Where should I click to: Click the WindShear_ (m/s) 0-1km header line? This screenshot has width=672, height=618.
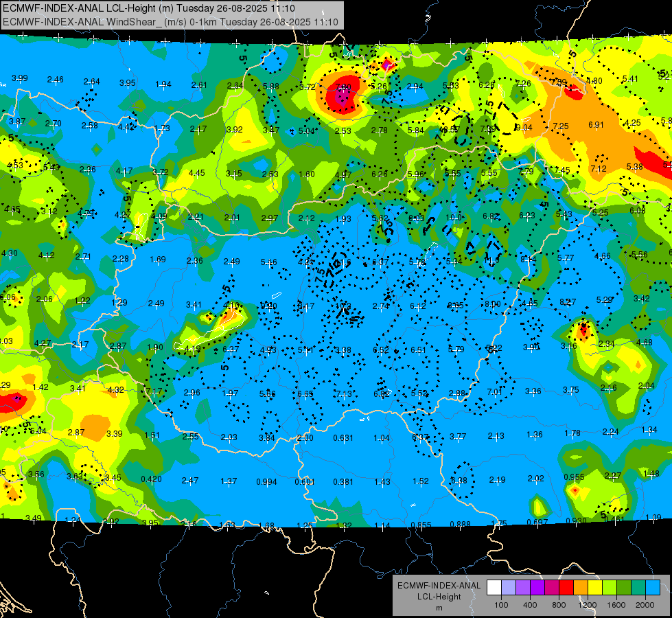click(x=170, y=22)
